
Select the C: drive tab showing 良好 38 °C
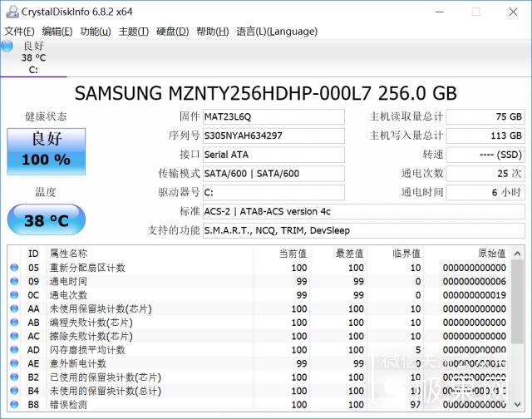(33, 57)
